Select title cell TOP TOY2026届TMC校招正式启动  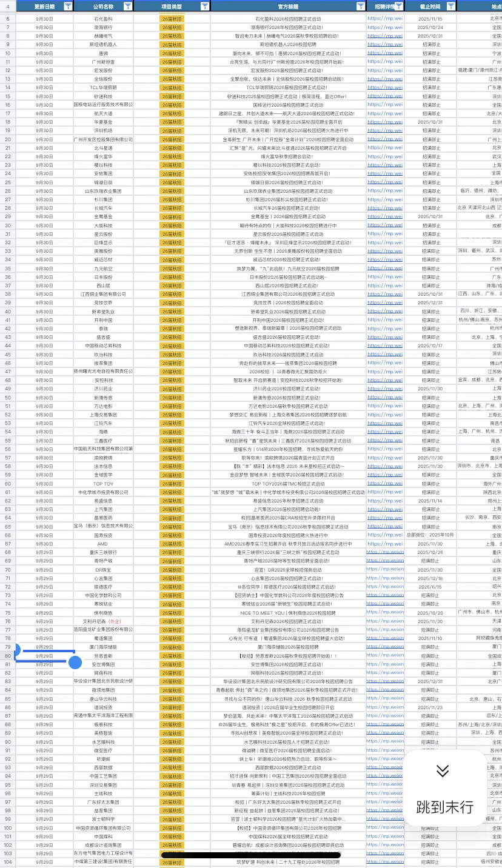coord(288,484)
